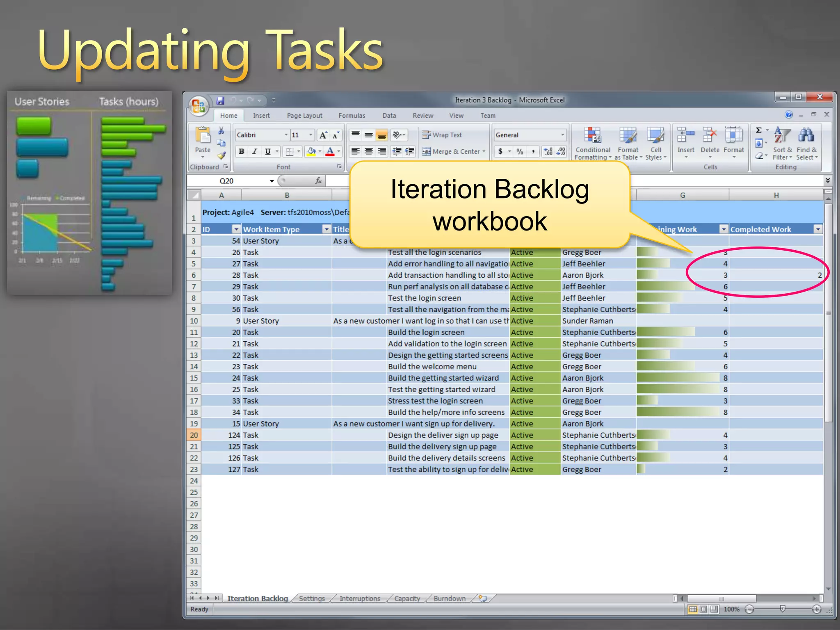Click the Decrease Decimal icon
The image size is (840, 630).
(x=561, y=152)
